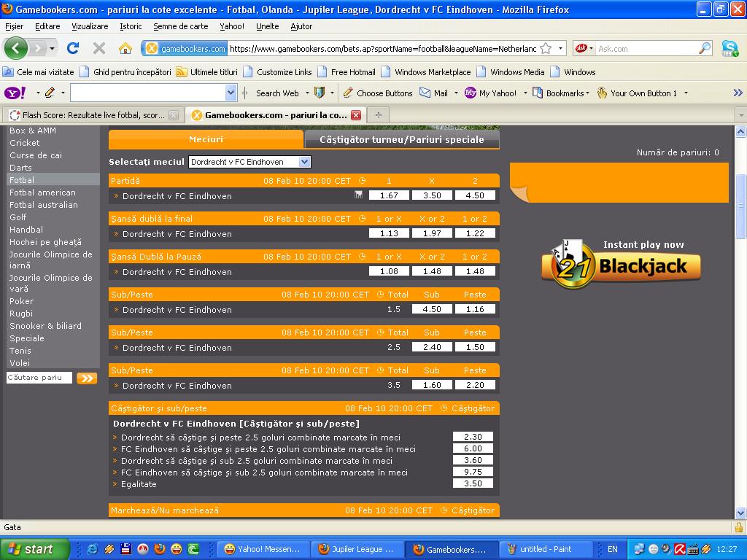Click the Ask.com search field
The image size is (747, 560).
coord(646,48)
